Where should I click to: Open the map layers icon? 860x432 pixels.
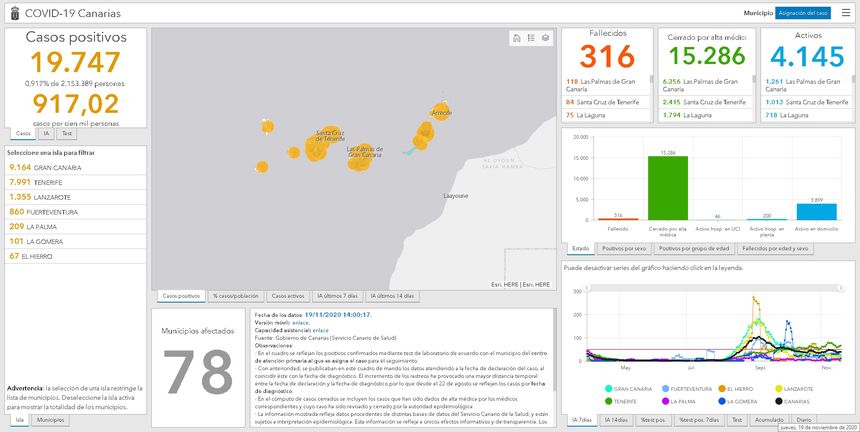[545, 38]
